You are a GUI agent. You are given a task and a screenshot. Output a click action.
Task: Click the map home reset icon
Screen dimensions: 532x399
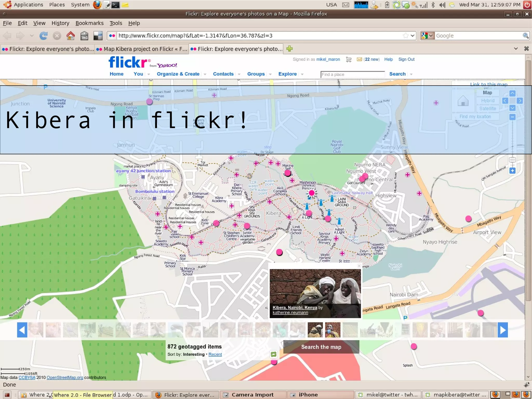point(463,101)
